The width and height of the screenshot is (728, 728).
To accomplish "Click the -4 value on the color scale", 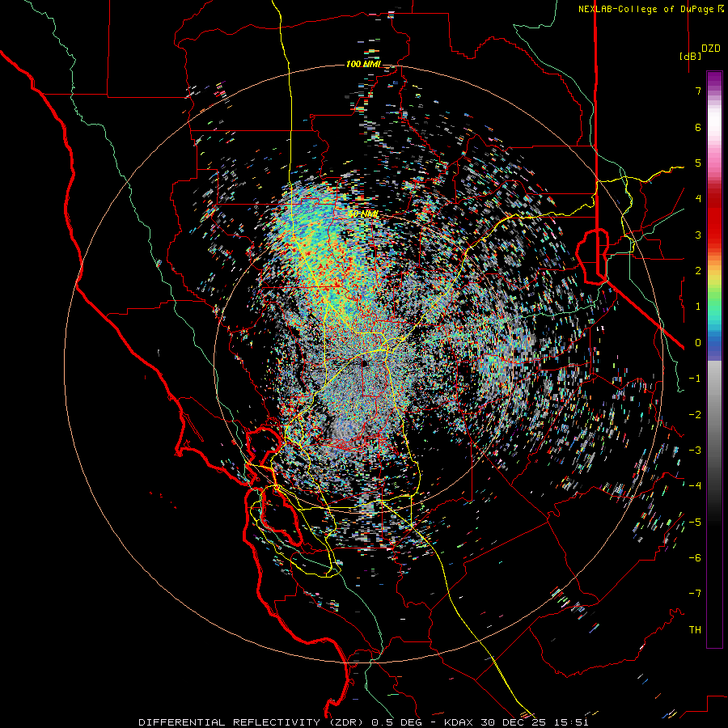I will click(x=695, y=486).
